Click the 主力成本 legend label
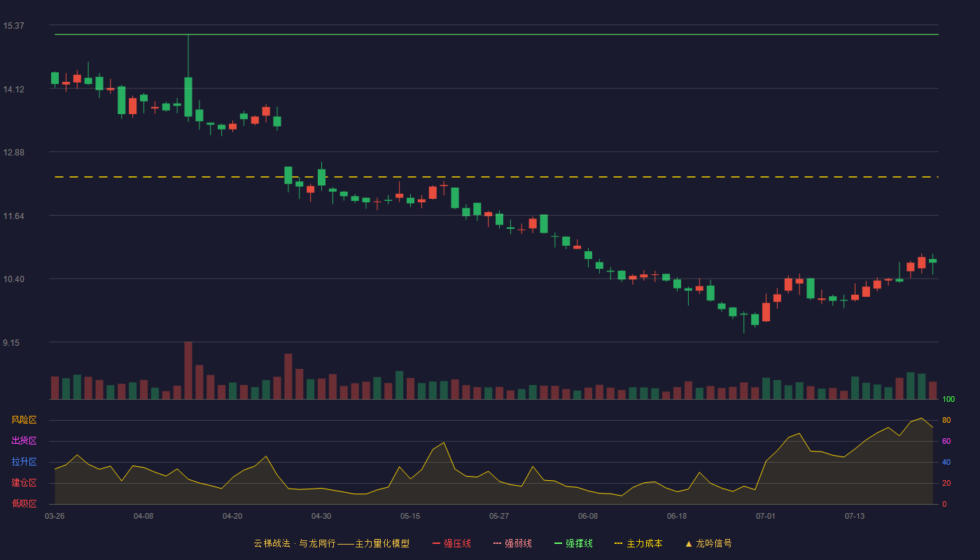Image resolution: width=980 pixels, height=560 pixels. coord(645,543)
